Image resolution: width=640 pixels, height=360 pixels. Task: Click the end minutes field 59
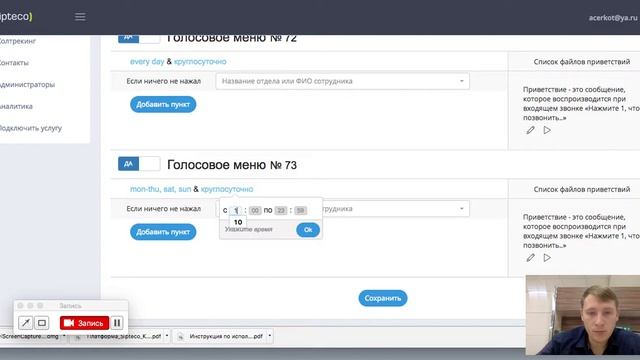click(x=300, y=210)
